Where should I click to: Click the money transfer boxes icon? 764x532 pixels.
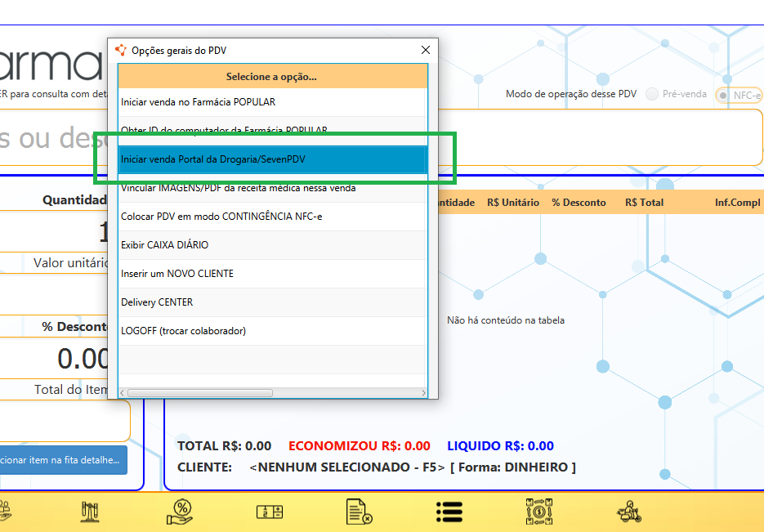tap(539, 512)
